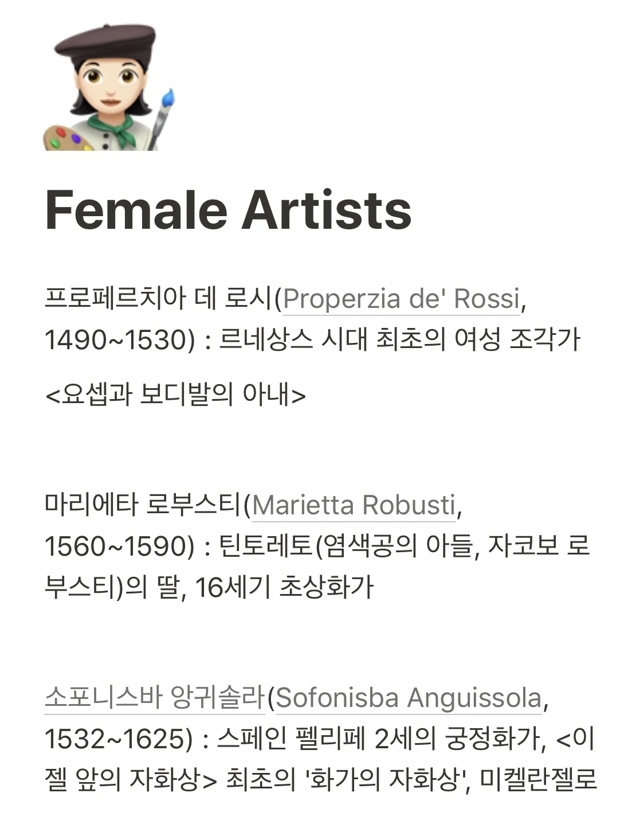
Task: Click the "Female Artists" page title
Action: (228, 210)
